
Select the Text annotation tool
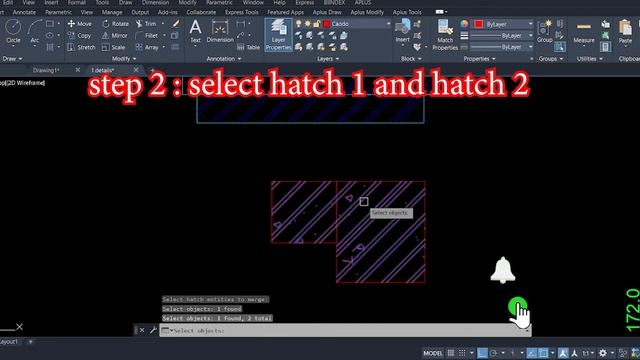tap(196, 31)
